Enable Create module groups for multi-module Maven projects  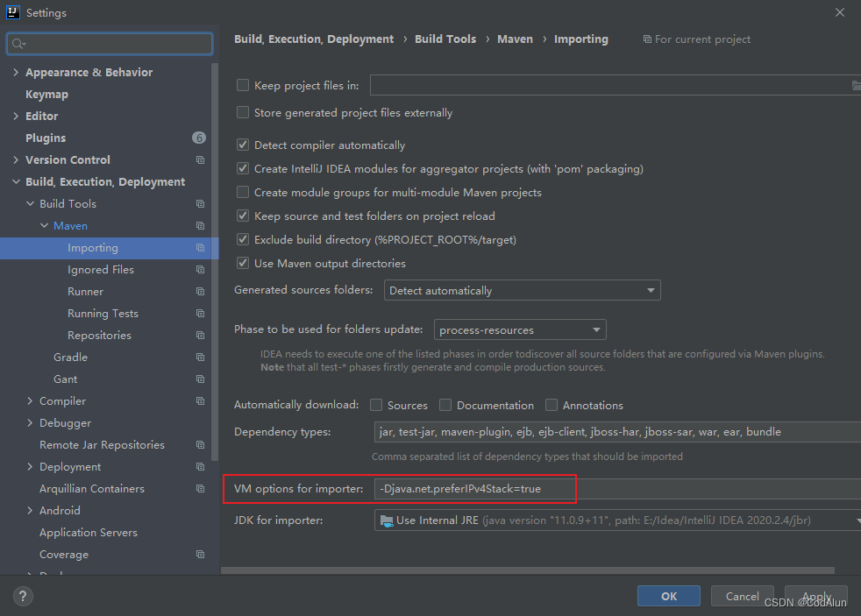click(242, 192)
